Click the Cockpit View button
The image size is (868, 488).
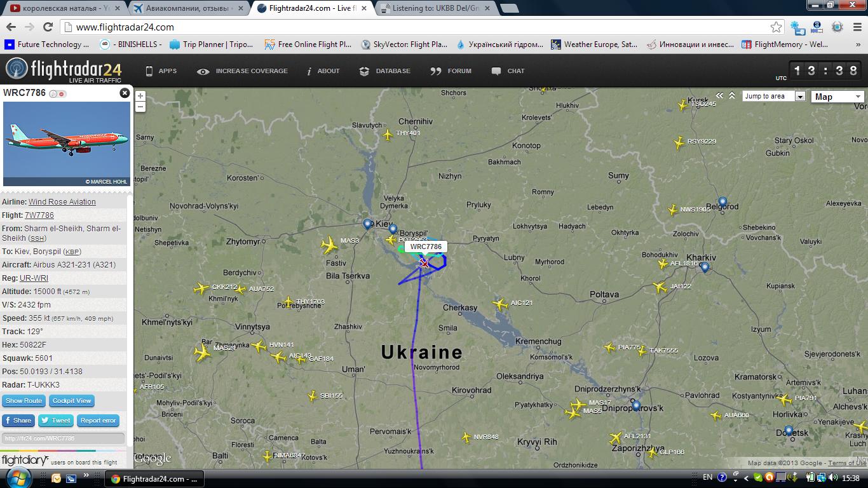click(72, 401)
